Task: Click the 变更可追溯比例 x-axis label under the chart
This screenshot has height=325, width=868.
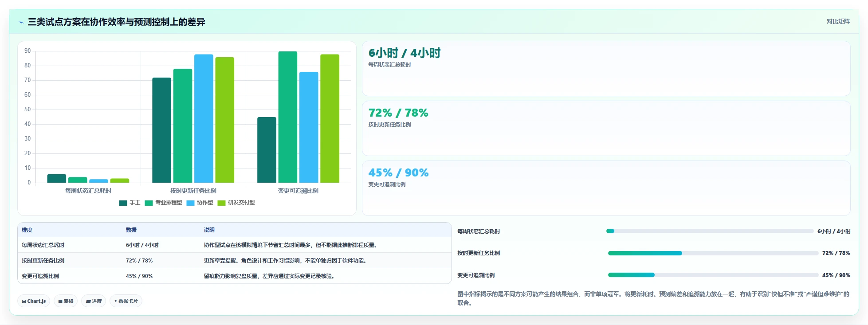Action: tap(298, 191)
